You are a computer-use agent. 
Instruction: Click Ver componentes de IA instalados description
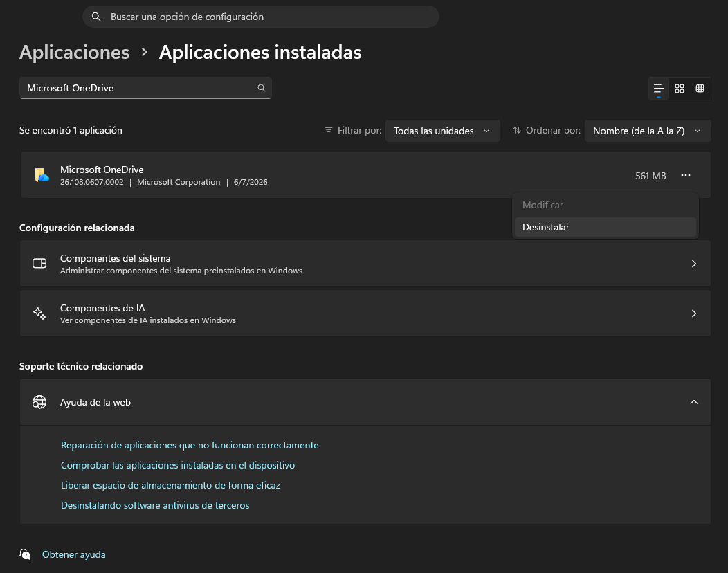[x=147, y=320]
